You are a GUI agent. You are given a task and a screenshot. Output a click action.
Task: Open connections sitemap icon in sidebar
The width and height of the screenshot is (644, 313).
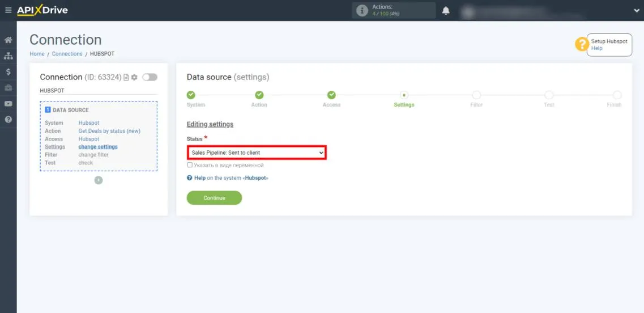coord(8,56)
